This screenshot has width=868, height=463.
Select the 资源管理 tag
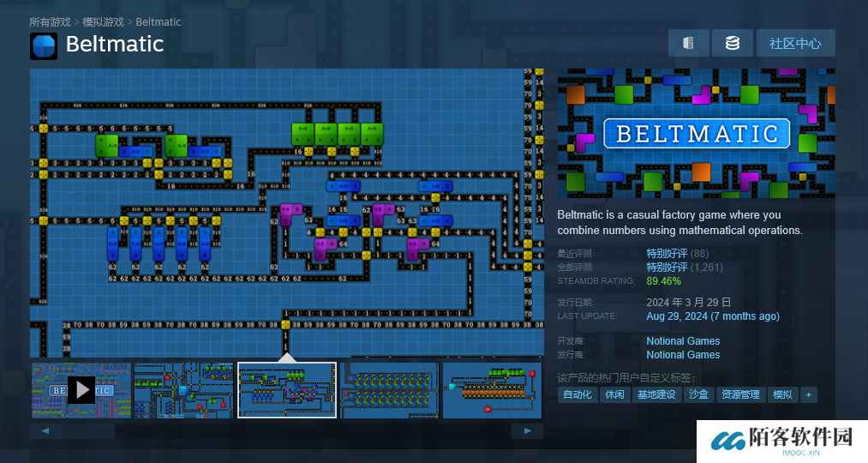(740, 395)
